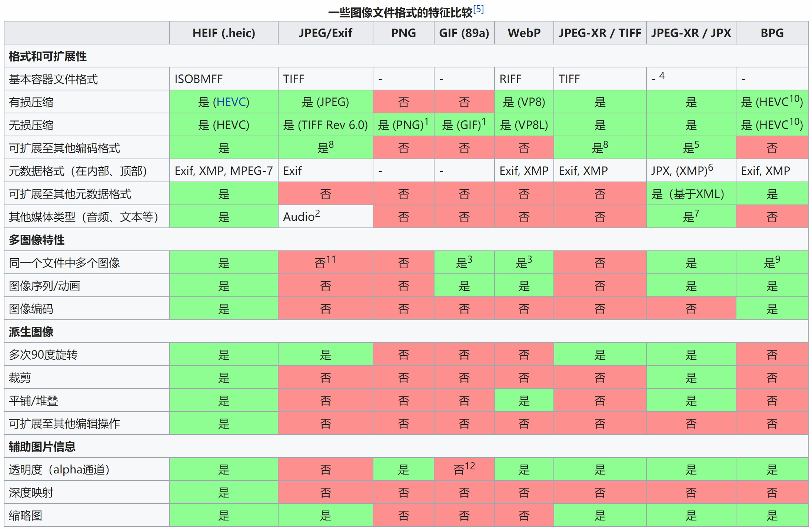Click the JPEG/Exif column header
Screen dimensions: 812x529
(x=325, y=33)
